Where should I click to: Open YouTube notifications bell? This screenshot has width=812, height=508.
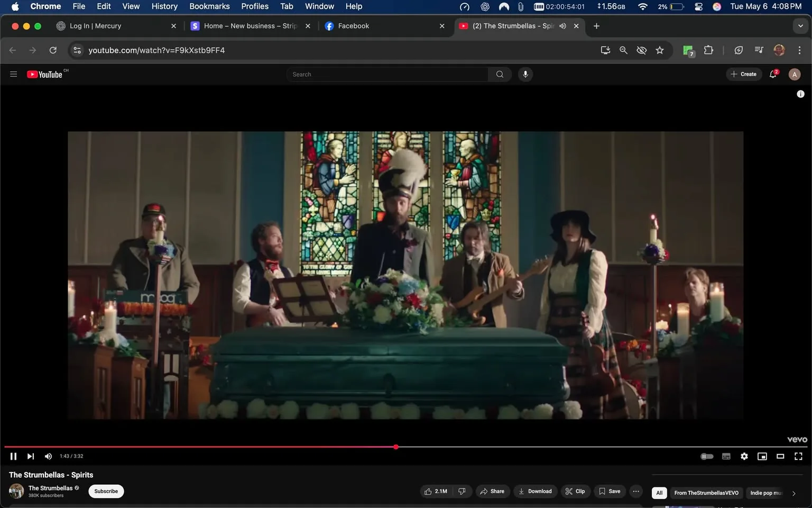click(x=772, y=74)
